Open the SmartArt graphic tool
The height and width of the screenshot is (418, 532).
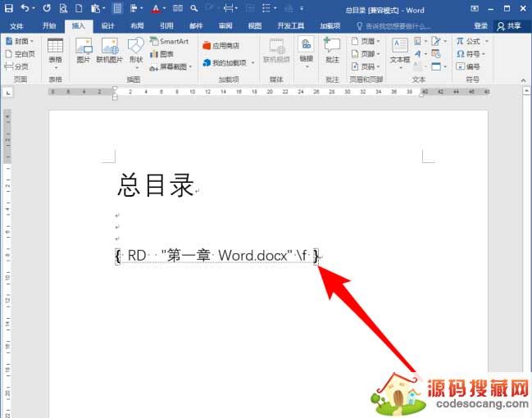(x=169, y=41)
